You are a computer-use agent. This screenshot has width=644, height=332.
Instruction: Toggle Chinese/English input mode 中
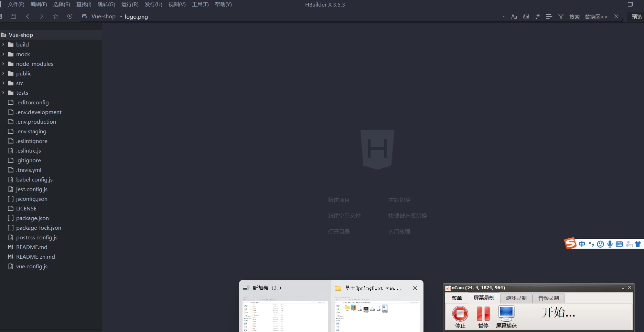(582, 244)
